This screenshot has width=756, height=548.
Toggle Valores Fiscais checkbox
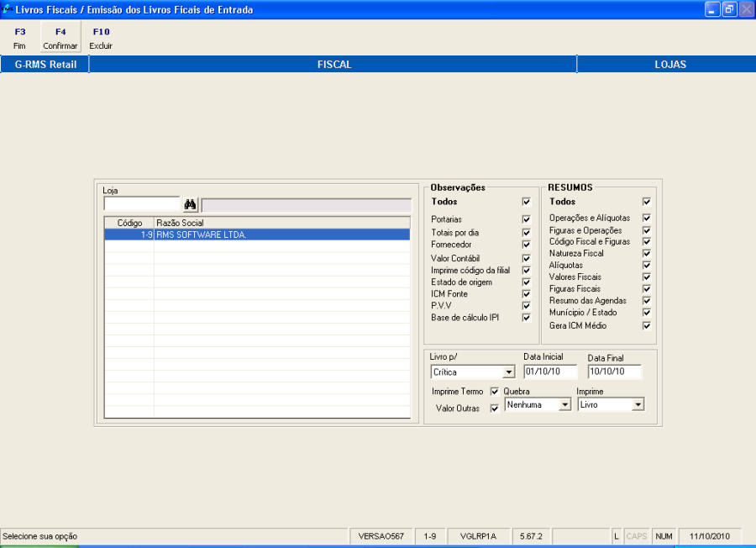(647, 277)
